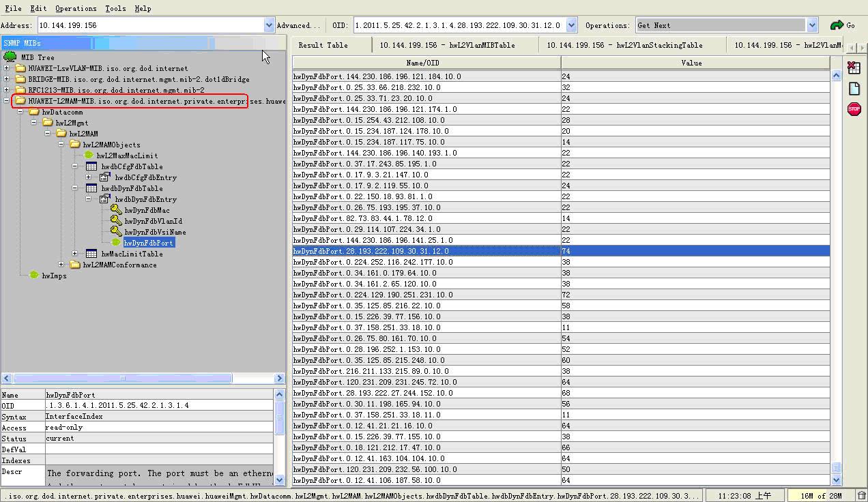Viewport: 868px width, 502px height.
Task: Click the hwDynFdbVlanId key icon
Action: pyautogui.click(x=116, y=221)
